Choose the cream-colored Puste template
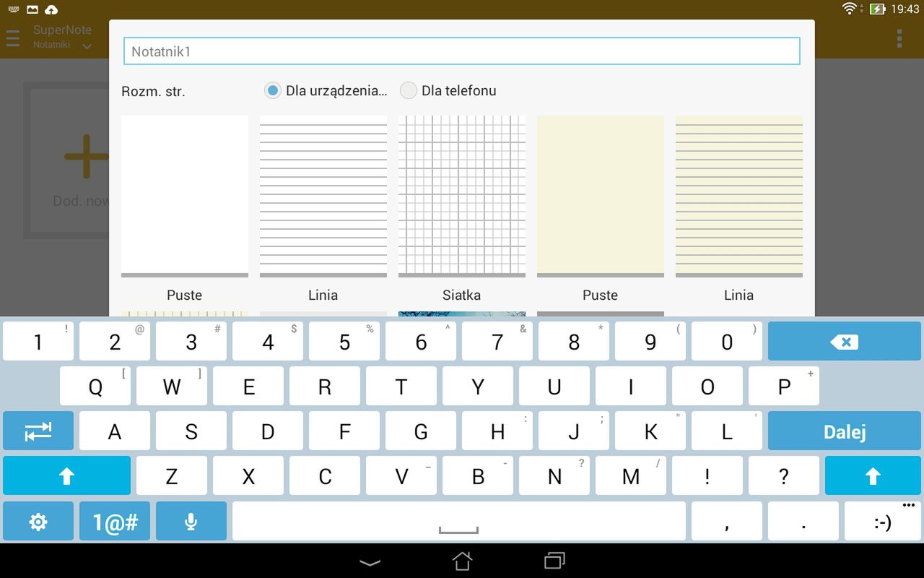Screen dimensions: 924x578 (x=601, y=197)
